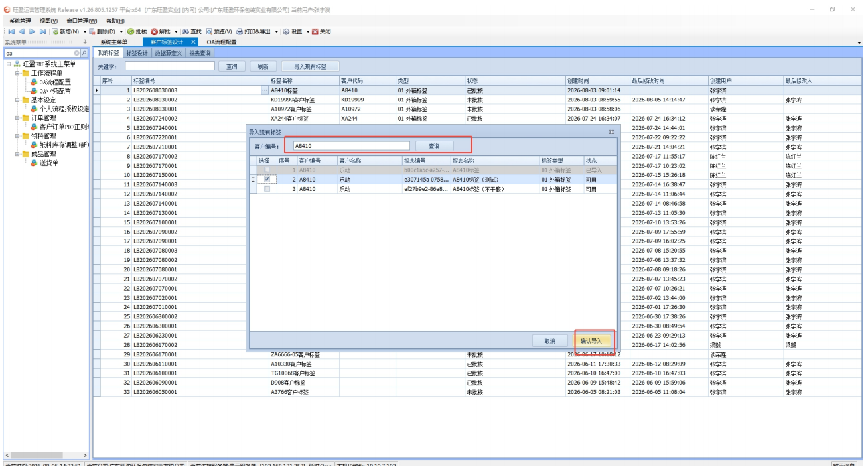Collapse the 成品管理 folder

point(17,154)
